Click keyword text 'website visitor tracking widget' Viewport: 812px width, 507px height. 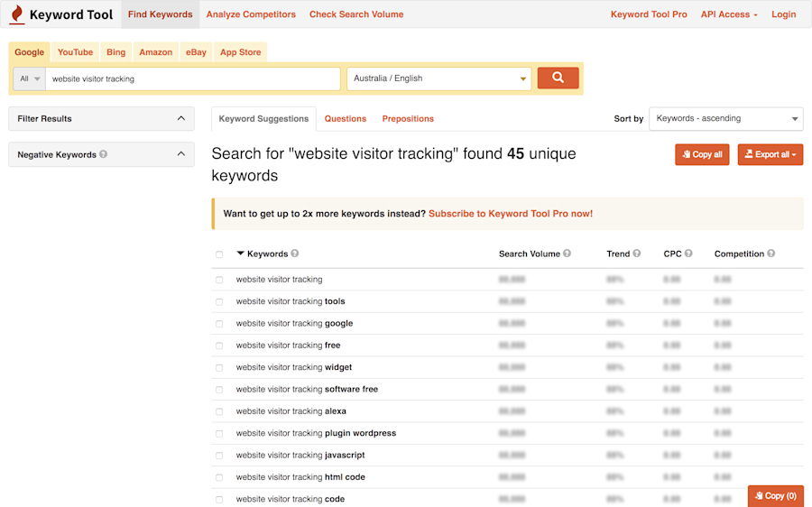293,367
